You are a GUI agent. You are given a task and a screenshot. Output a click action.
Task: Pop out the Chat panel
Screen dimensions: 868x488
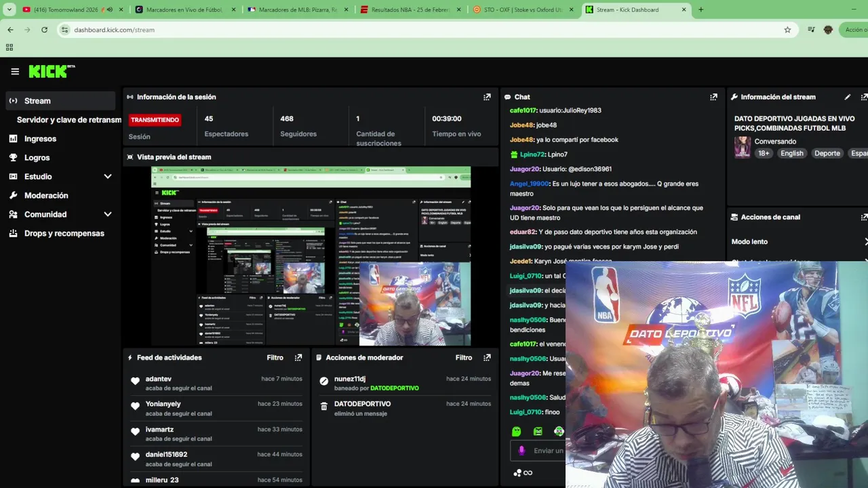coord(713,97)
